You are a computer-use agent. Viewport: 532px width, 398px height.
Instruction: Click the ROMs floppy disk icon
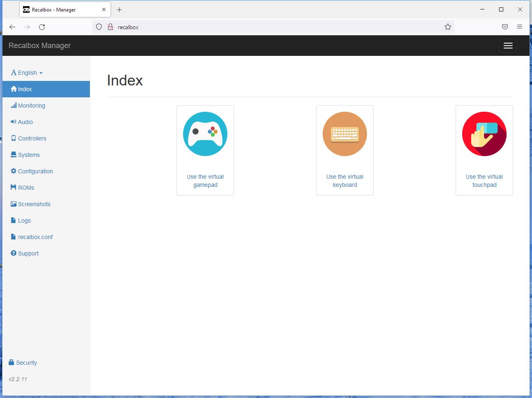14,188
